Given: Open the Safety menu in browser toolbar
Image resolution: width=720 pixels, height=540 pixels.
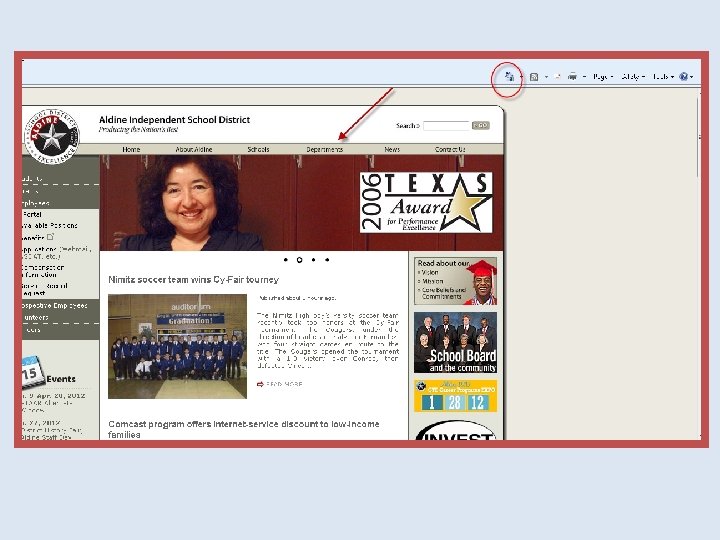Looking at the screenshot, I should [633, 77].
